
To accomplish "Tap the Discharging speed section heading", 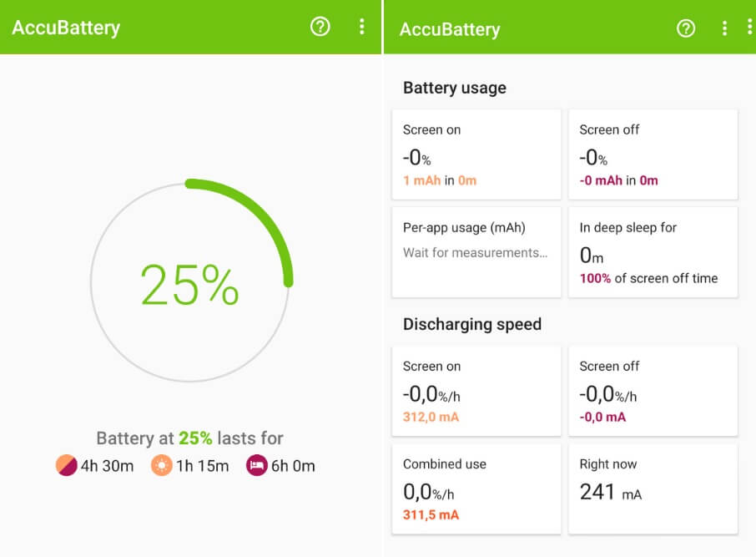I will 472,324.
